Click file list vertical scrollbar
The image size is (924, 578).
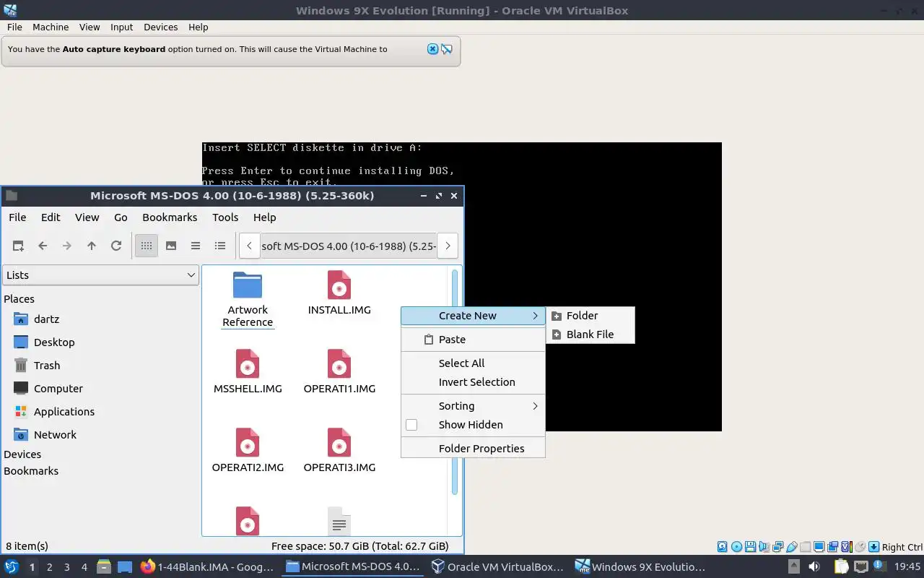[455, 383]
